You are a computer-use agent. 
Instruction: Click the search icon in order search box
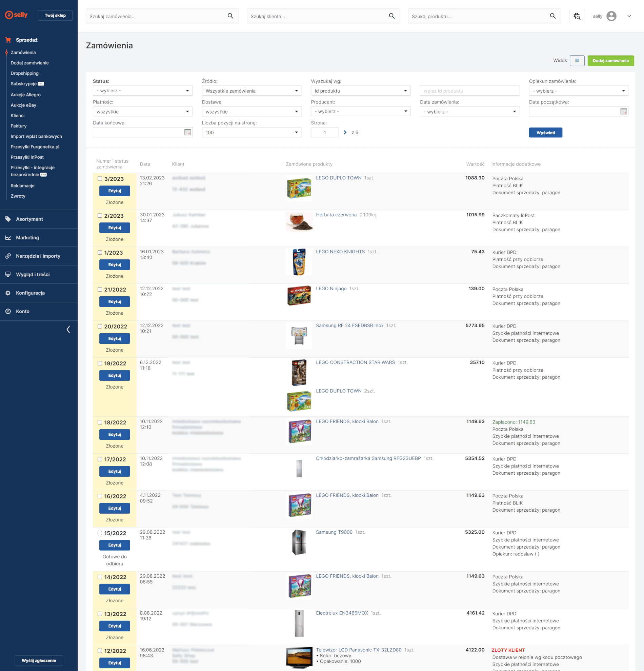[x=230, y=16]
